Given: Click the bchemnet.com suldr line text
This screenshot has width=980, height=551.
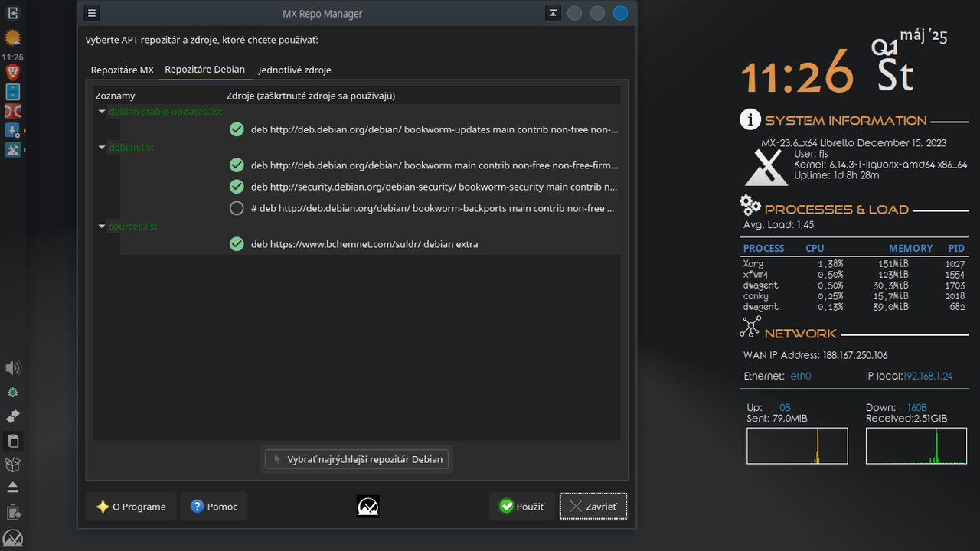Looking at the screenshot, I should [x=364, y=244].
